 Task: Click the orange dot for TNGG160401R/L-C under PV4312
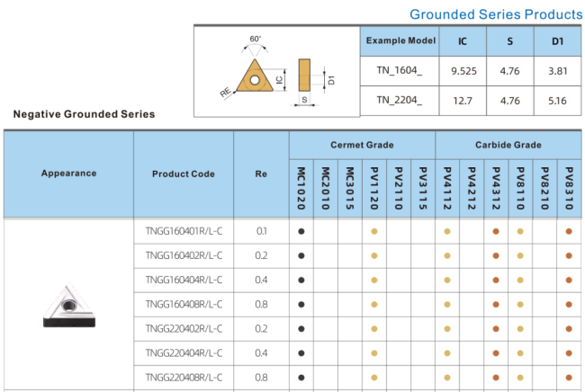click(x=496, y=231)
